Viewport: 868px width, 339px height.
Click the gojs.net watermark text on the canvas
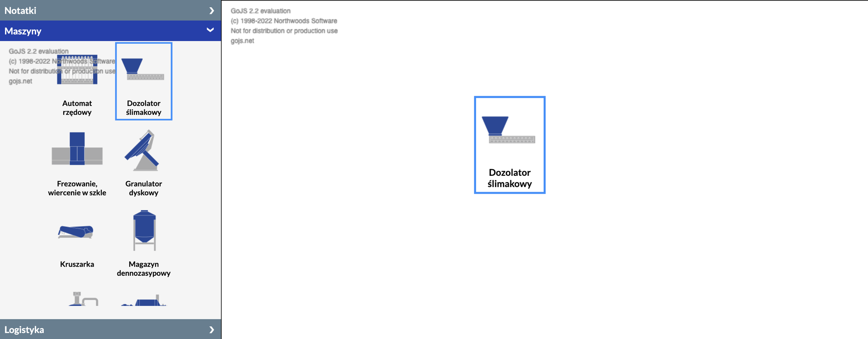pos(242,41)
